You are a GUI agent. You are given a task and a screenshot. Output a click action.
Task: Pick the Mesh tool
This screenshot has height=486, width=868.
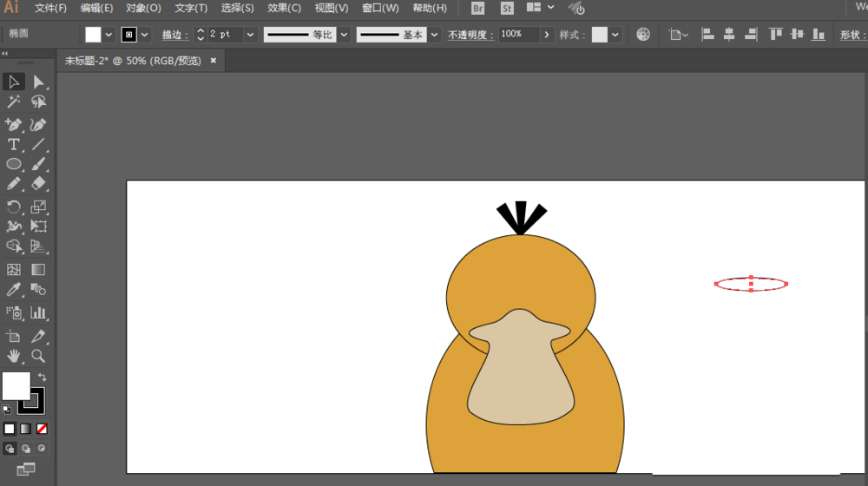[x=13, y=270]
